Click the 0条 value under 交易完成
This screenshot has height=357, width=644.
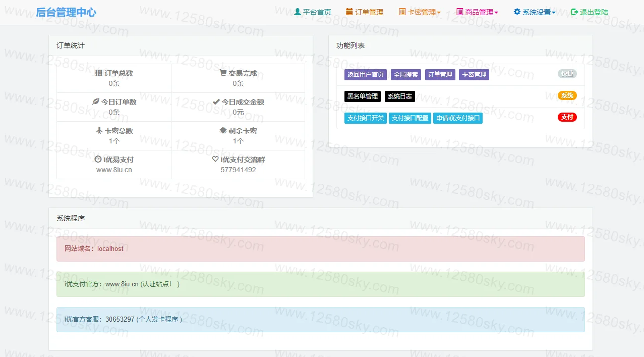coord(238,83)
